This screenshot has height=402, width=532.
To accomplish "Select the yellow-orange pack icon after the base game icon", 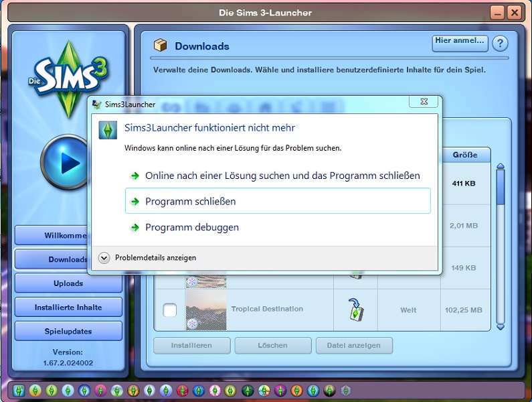I will 35,391.
